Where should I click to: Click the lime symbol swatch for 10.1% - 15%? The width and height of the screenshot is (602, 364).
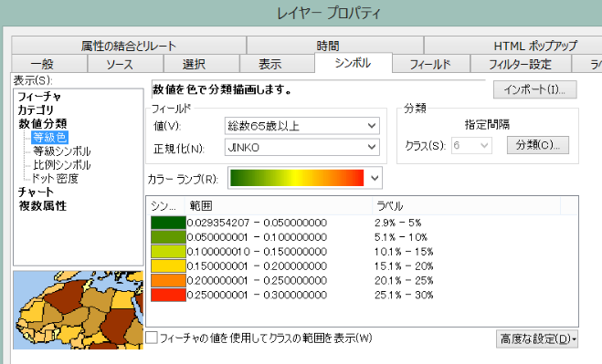pyautogui.click(x=168, y=252)
